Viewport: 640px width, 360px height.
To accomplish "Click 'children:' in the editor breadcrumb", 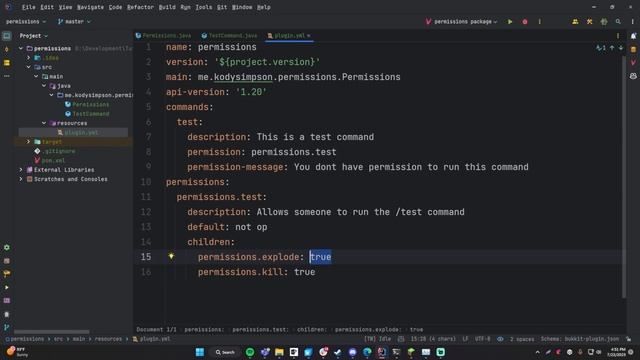I will 312,329.
